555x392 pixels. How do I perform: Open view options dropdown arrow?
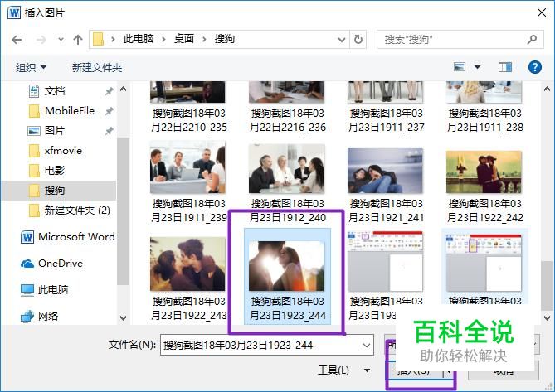(477, 67)
